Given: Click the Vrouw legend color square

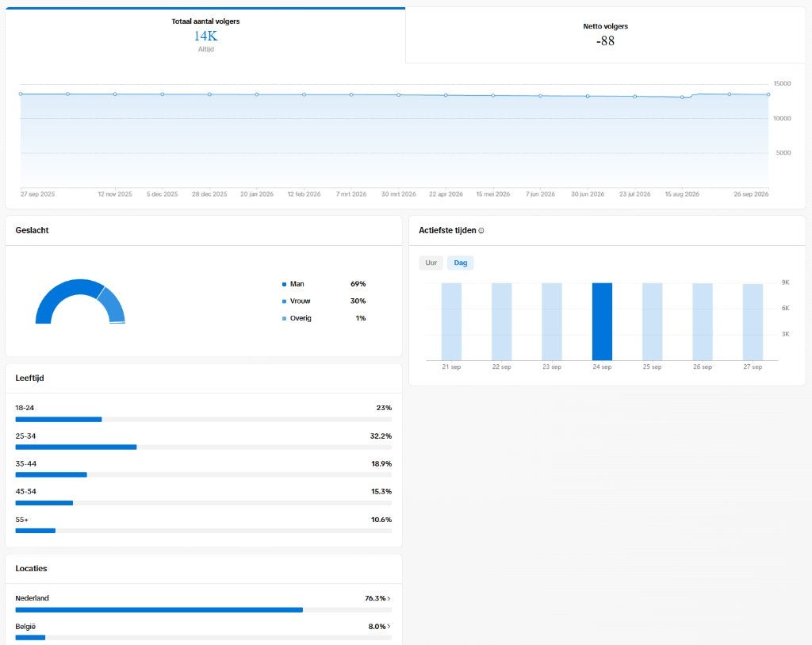Looking at the screenshot, I should [285, 301].
